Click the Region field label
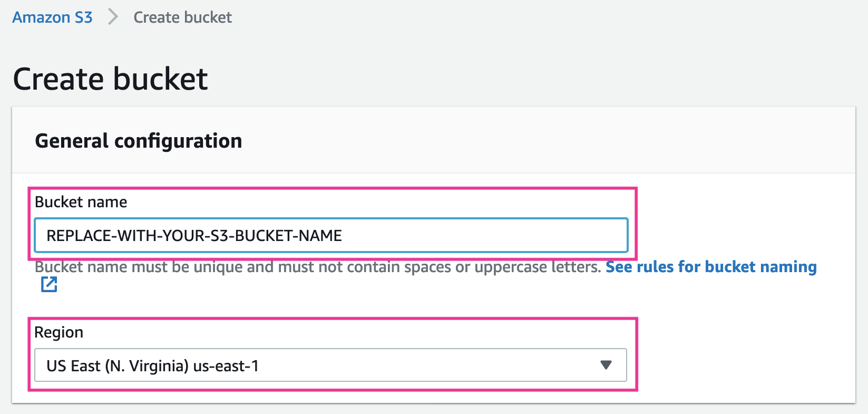The width and height of the screenshot is (868, 414). (x=58, y=332)
